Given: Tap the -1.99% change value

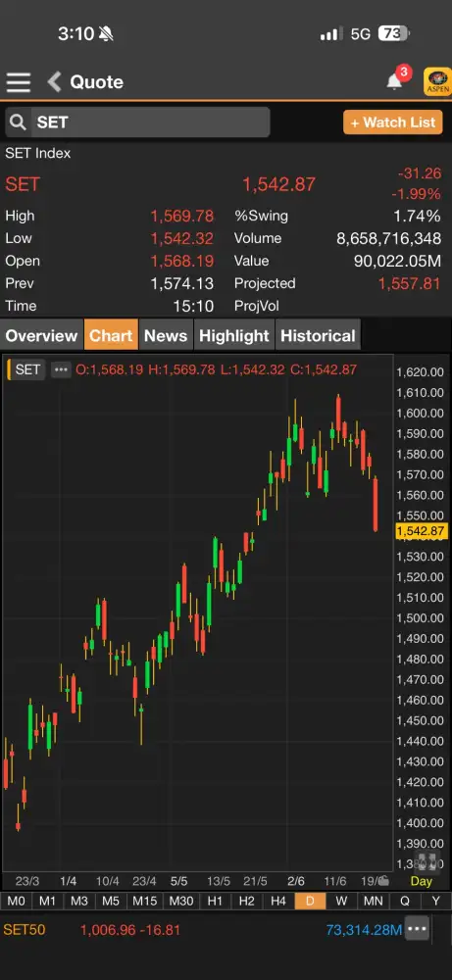Looking at the screenshot, I should tap(417, 194).
